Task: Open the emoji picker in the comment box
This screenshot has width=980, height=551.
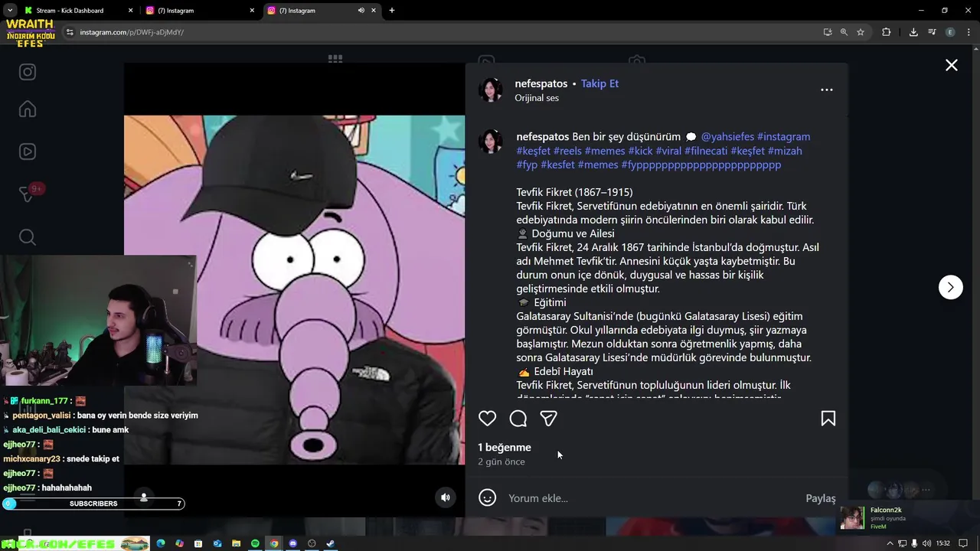Action: [x=487, y=498]
